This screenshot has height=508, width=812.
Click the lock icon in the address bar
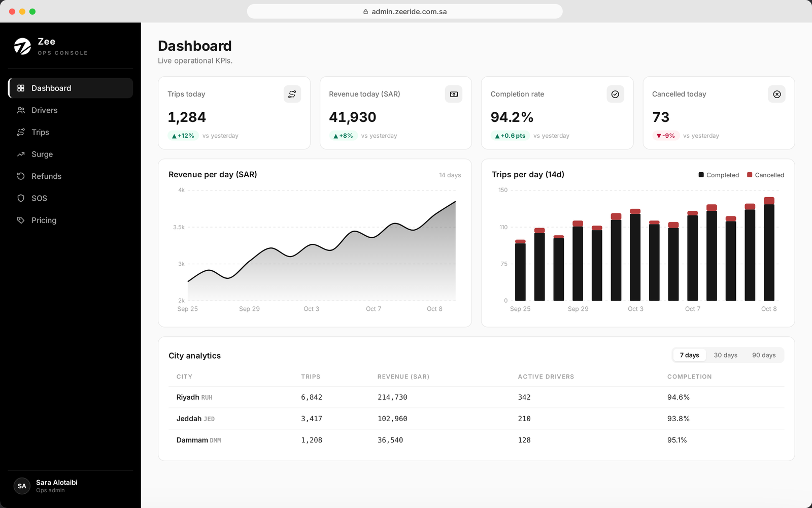point(365,12)
